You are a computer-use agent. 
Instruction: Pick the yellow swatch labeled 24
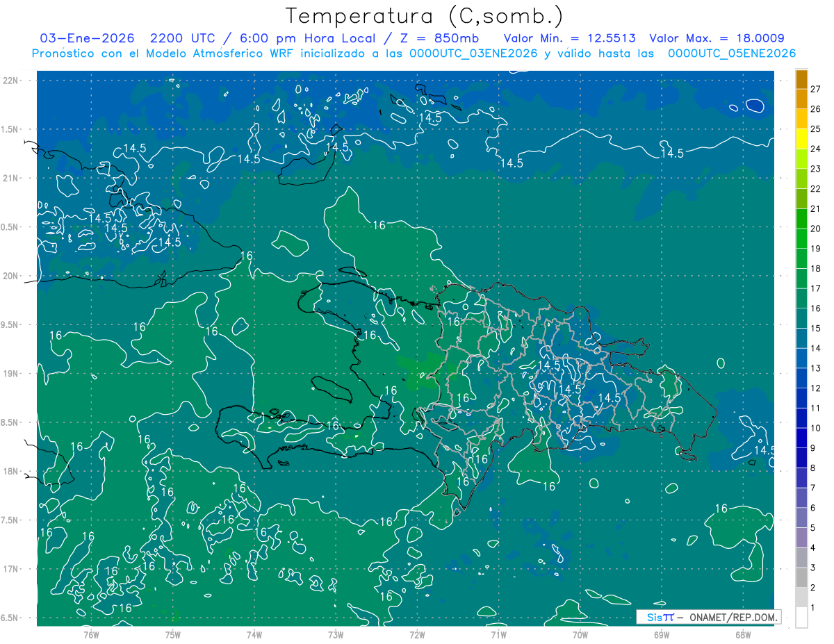pyautogui.click(x=801, y=140)
